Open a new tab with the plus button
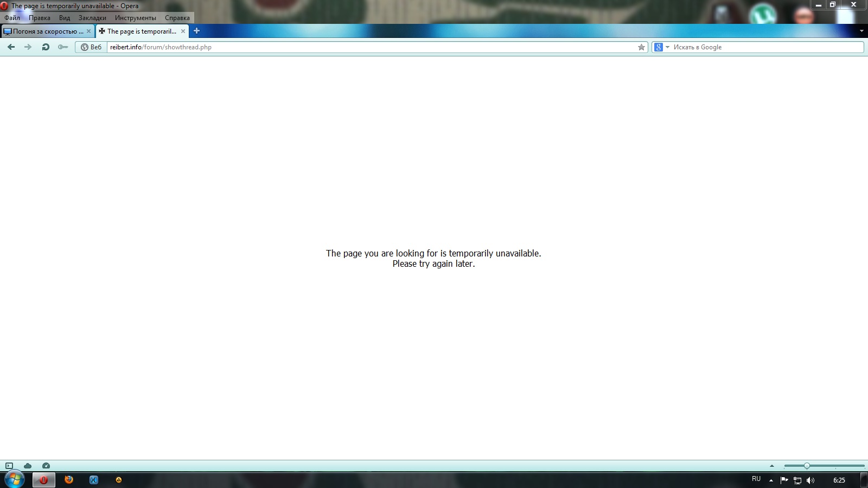Image resolution: width=868 pixels, height=488 pixels. click(196, 31)
